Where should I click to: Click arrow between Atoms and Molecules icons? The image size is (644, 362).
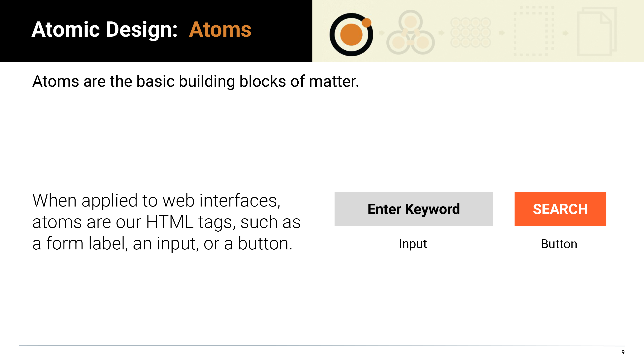[381, 33]
